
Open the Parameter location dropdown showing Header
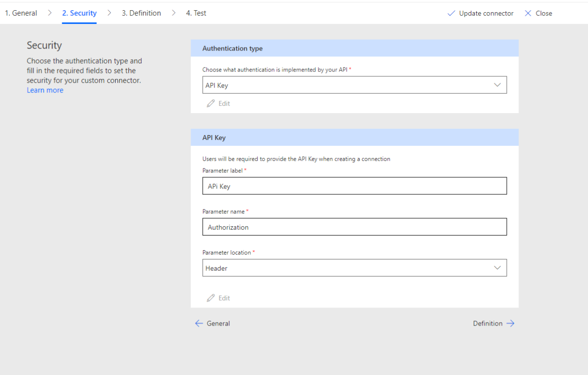(x=355, y=268)
